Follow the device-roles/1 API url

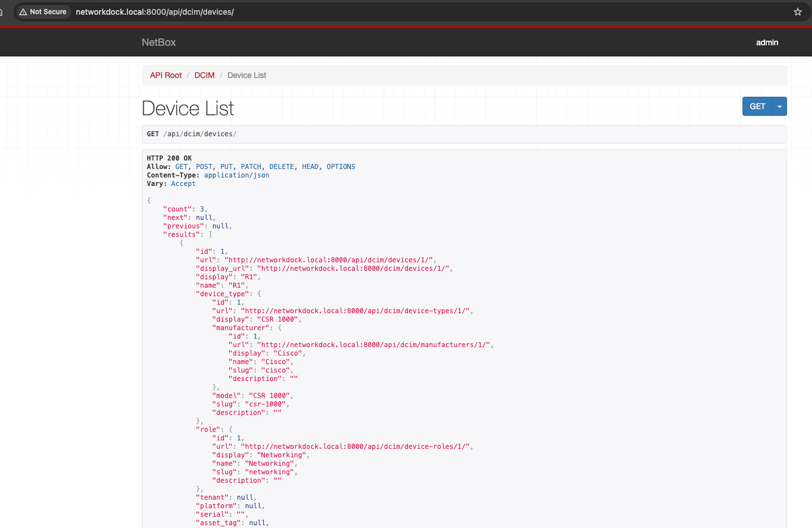click(x=356, y=446)
